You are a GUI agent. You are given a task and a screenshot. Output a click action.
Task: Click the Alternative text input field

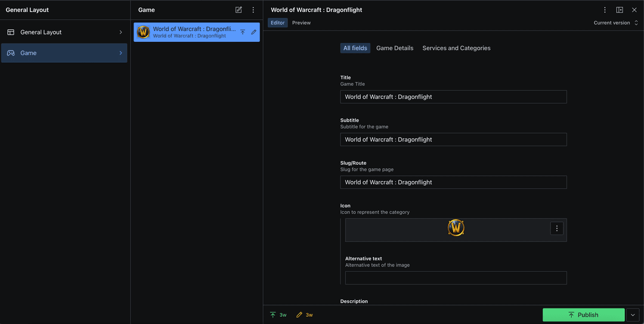pyautogui.click(x=456, y=278)
